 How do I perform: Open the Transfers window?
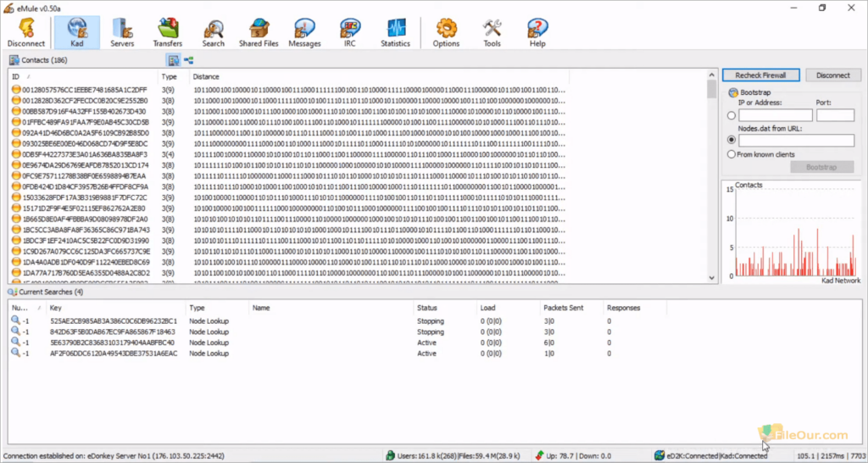pos(168,32)
